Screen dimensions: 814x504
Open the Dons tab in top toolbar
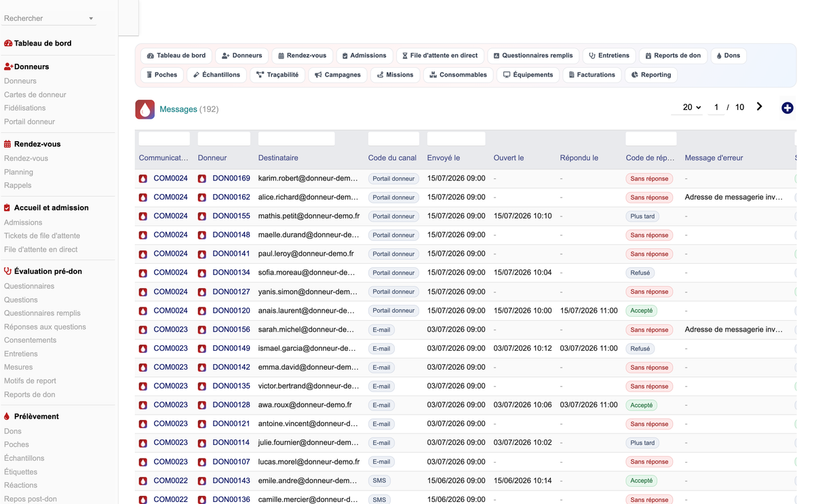tap(728, 56)
